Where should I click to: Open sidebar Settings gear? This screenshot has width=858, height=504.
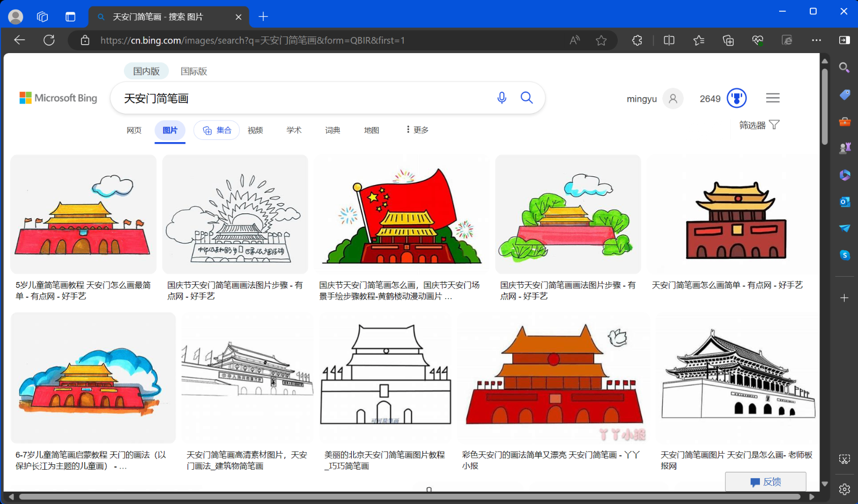[844, 490]
